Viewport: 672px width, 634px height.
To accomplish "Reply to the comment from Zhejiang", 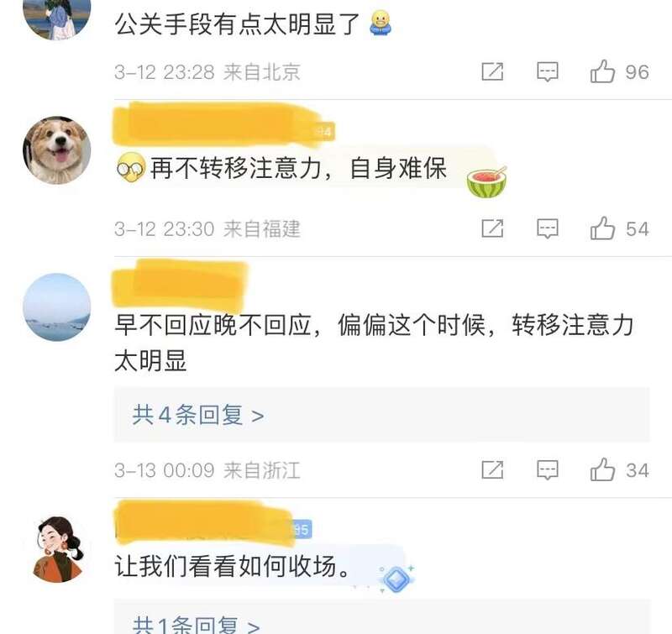I will coord(548,470).
